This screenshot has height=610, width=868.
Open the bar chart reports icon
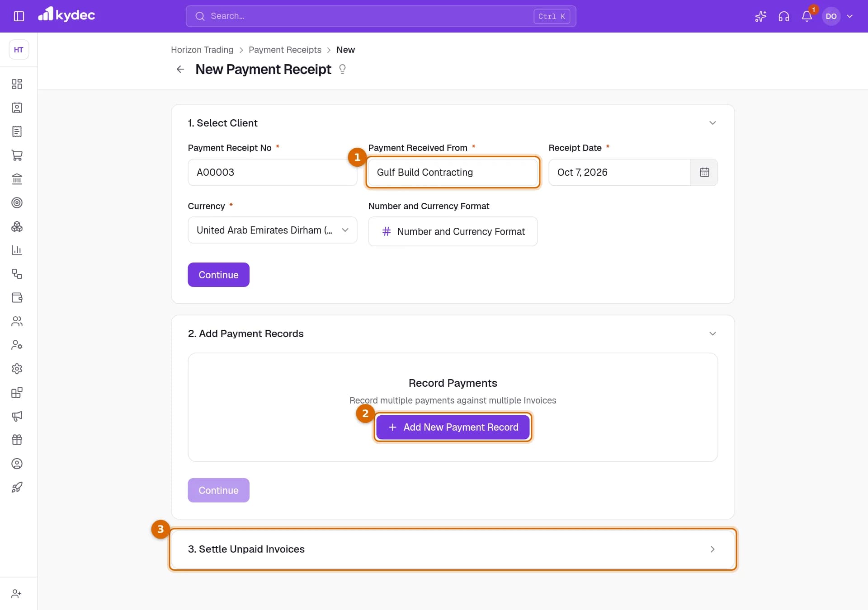17,250
